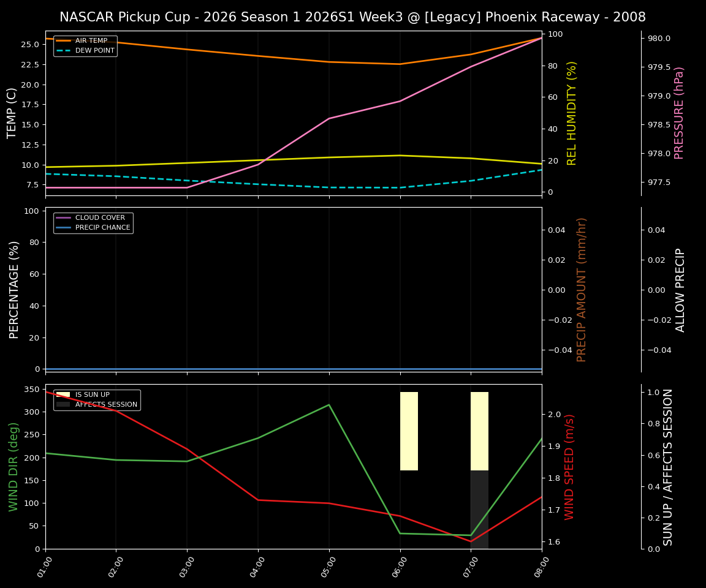The width and height of the screenshot is (706, 588).
Task: Click the REL HUMIDITY axis label
Action: click(x=572, y=110)
